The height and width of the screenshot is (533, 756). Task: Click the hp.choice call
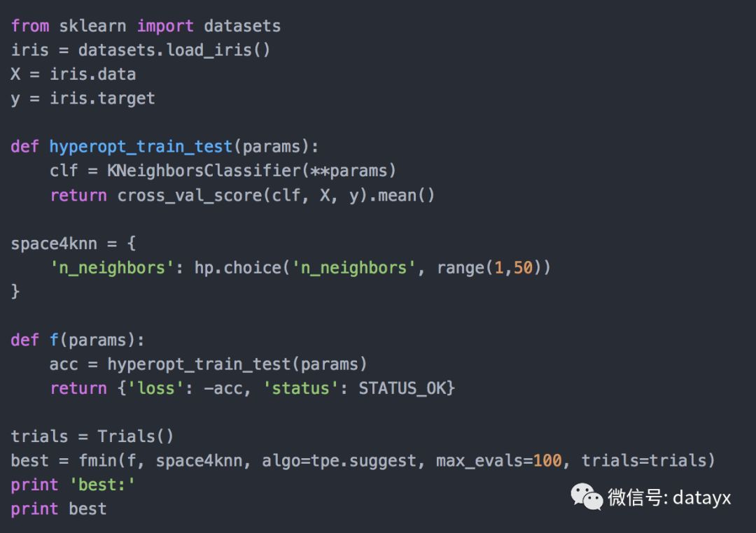coord(238,267)
